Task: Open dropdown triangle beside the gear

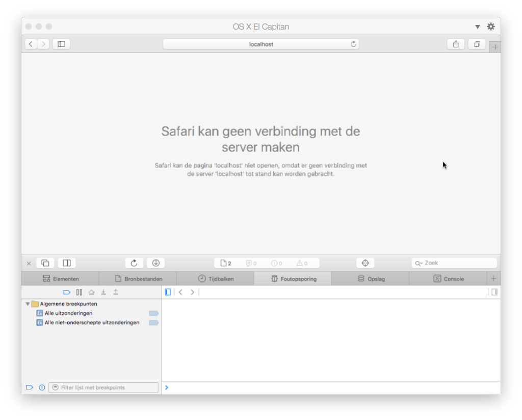Action: [477, 27]
